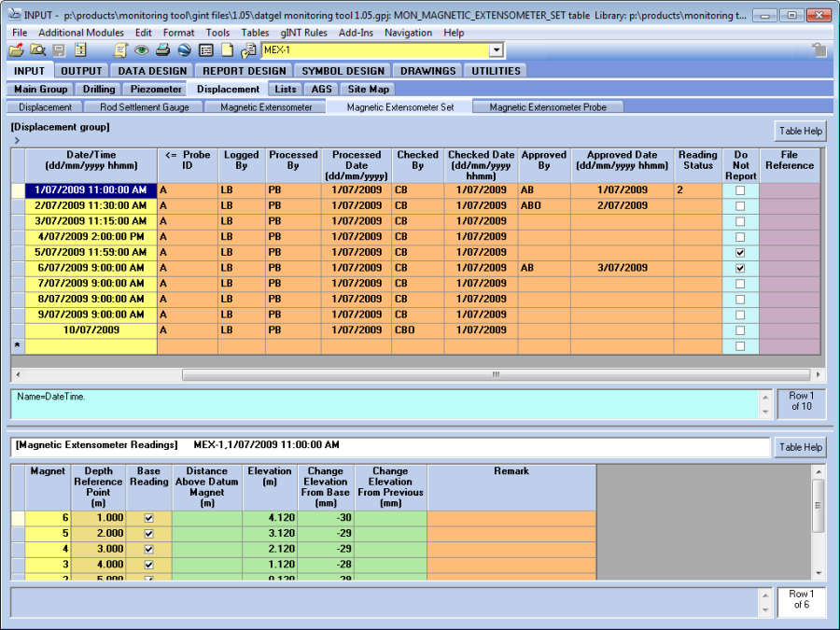The image size is (840, 630).
Task: Open the MEX-1 dropdown list
Action: tap(496, 50)
